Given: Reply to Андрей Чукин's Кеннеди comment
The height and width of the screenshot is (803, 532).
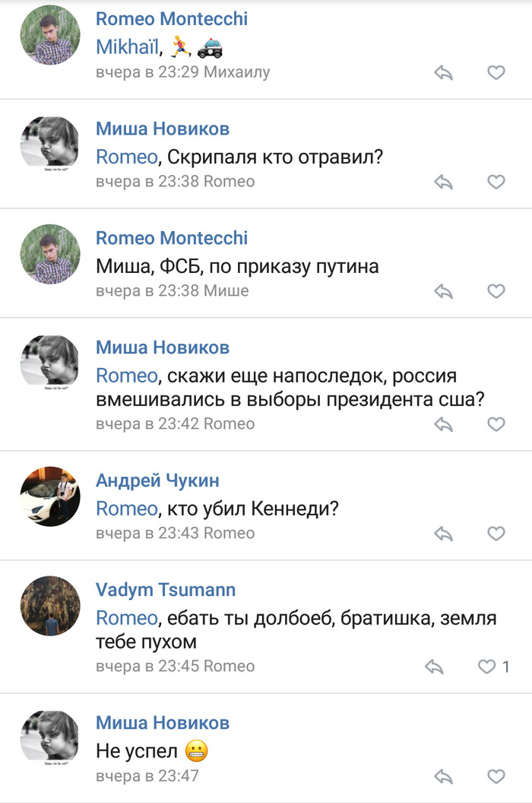Looking at the screenshot, I should (443, 534).
